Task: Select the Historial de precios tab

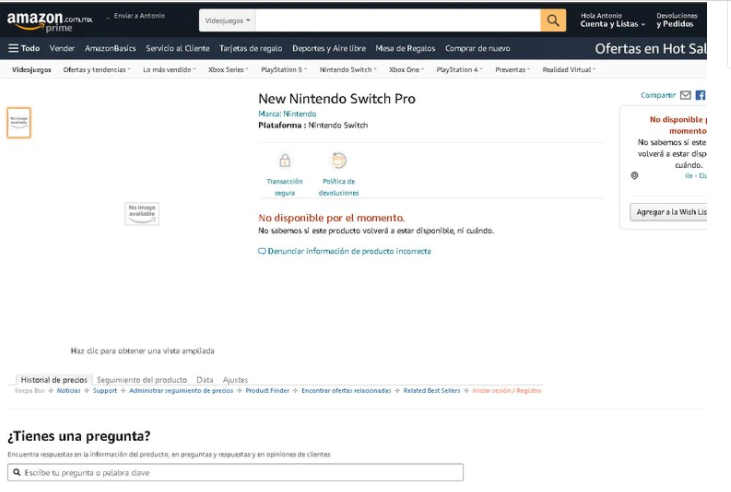Action: [54, 380]
